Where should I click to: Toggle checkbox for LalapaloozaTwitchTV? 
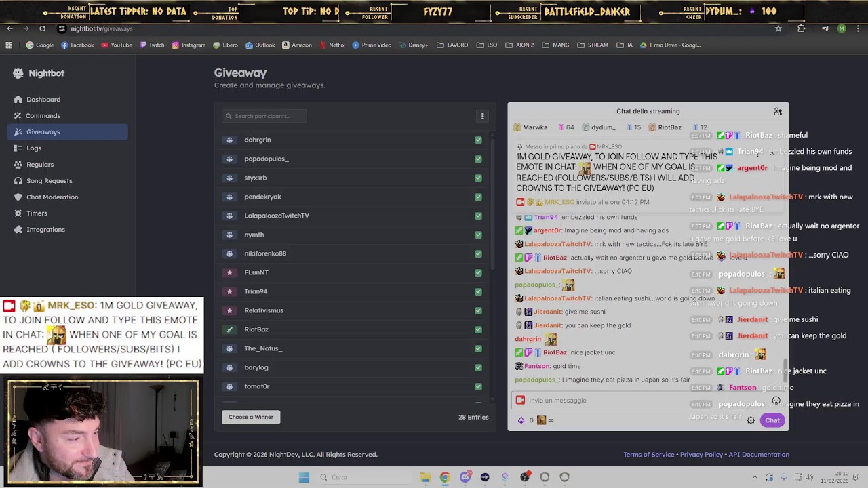click(478, 216)
